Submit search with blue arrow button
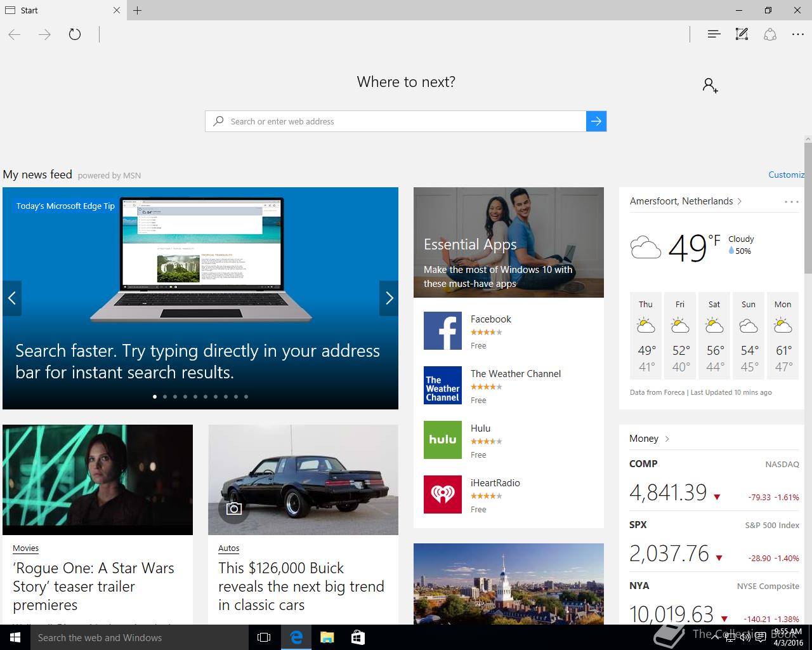The height and width of the screenshot is (650, 812). (596, 121)
